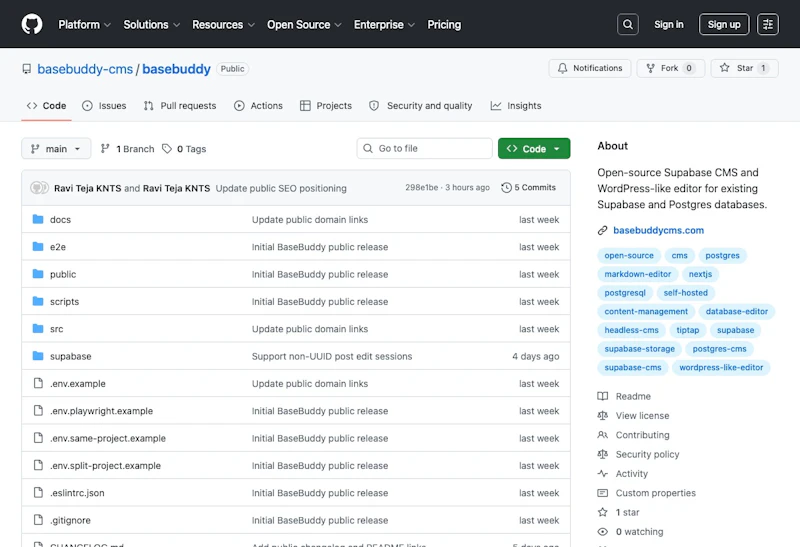Switch to the Actions tab

[258, 106]
